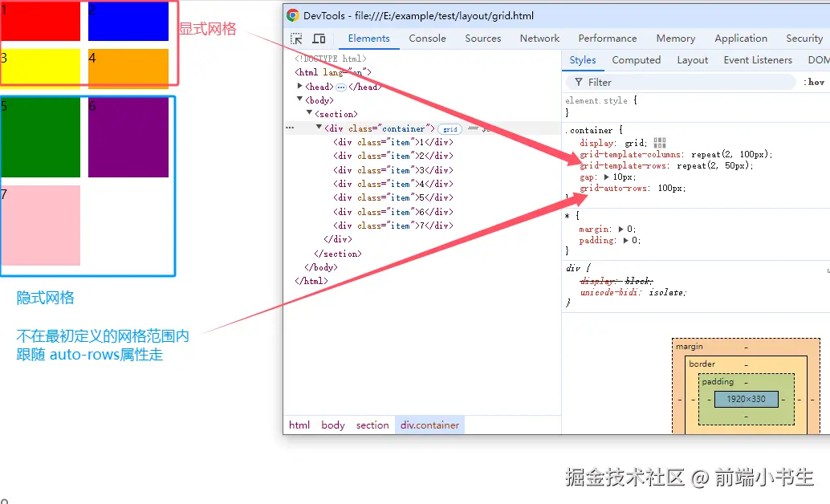The image size is (830, 504).
Task: Click the DOCTYPE html line
Action: coord(330,59)
